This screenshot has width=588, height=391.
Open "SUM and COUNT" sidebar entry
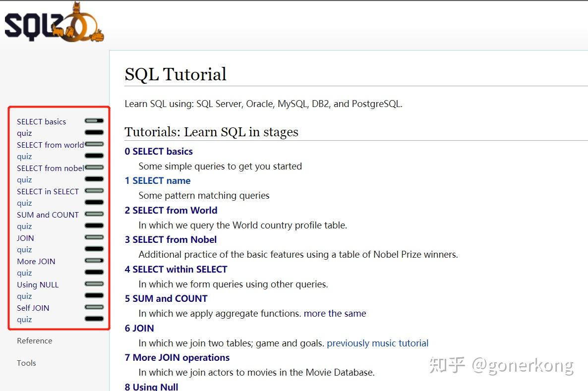(x=48, y=215)
